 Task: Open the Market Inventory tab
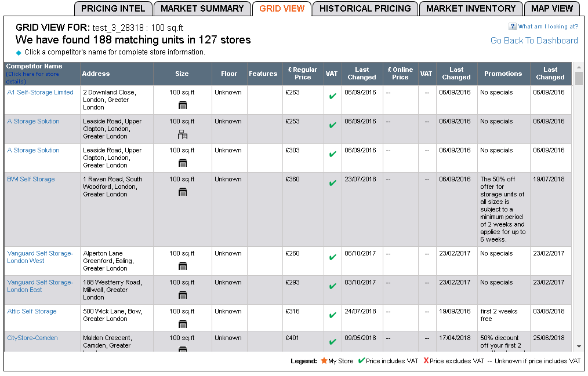click(471, 9)
